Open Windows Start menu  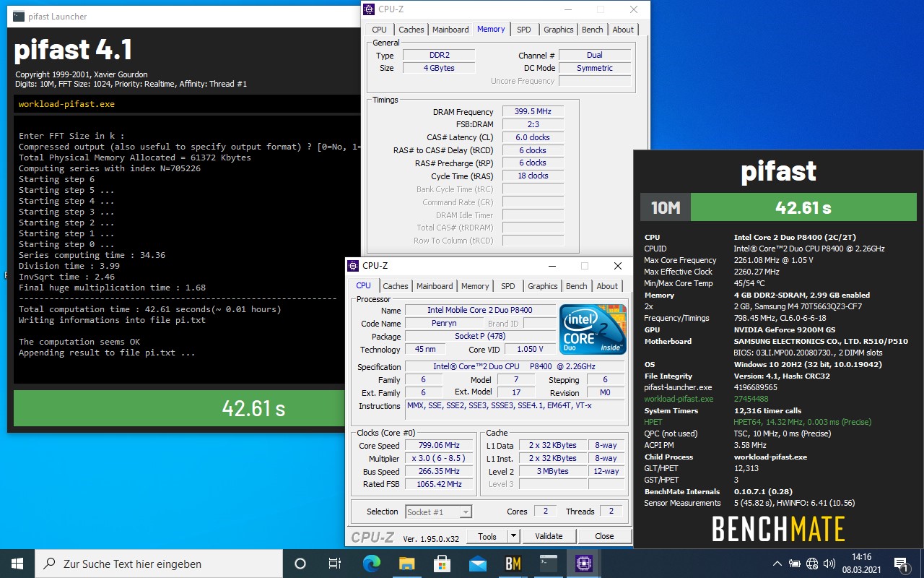point(17,564)
